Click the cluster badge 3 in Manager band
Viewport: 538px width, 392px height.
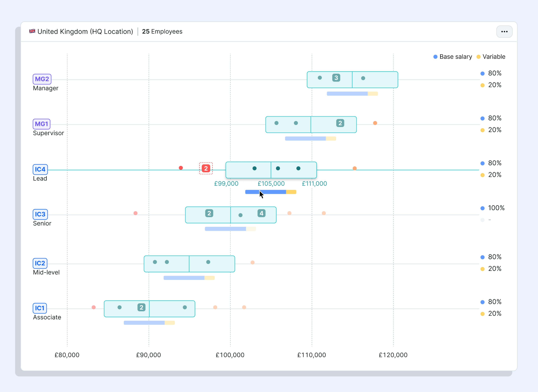(336, 78)
